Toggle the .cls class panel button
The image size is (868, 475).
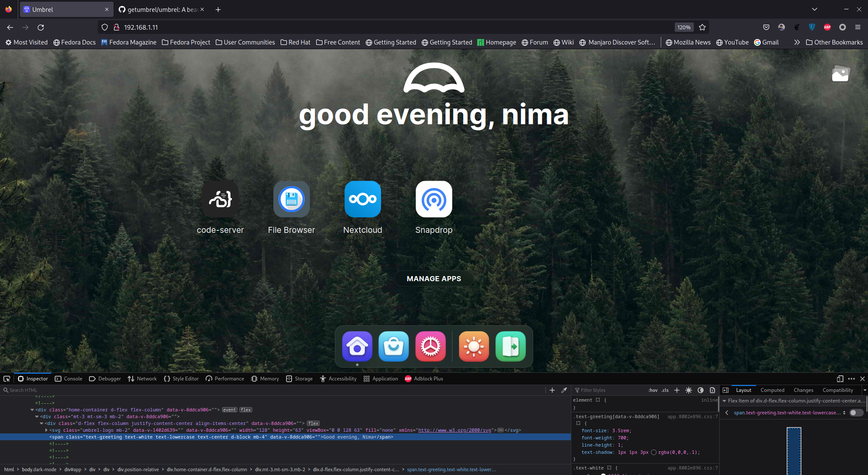click(665, 390)
